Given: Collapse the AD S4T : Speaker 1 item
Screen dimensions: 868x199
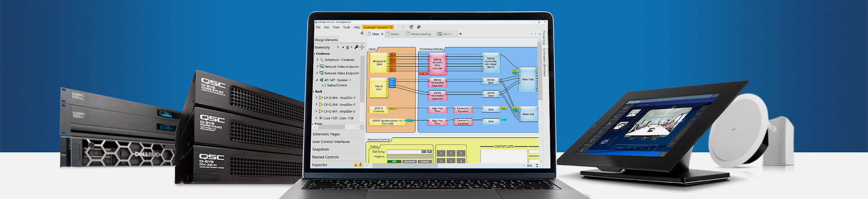Looking at the screenshot, I should tap(317, 80).
